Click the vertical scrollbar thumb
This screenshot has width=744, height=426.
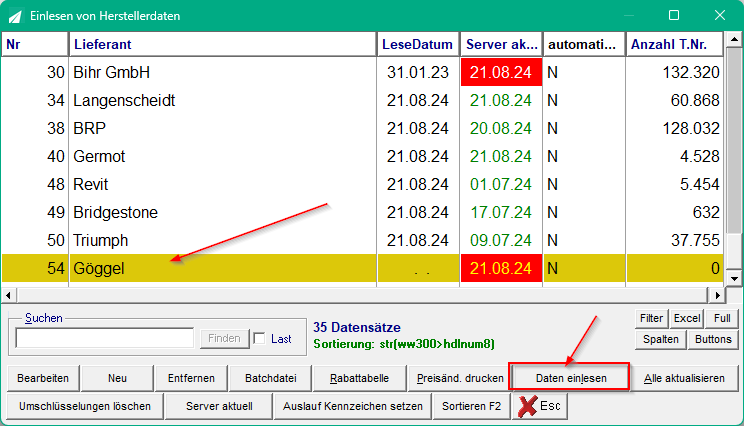(734, 140)
